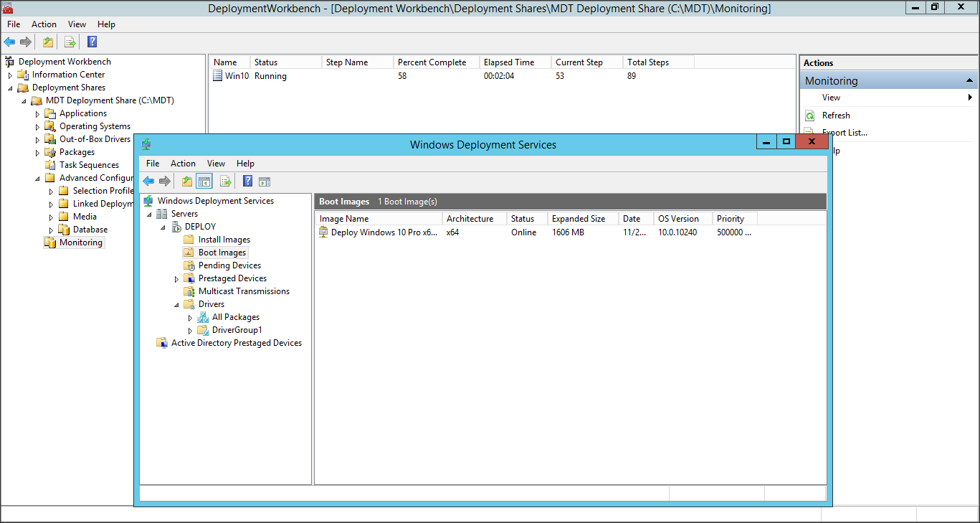Click Up one level icon in WDS toolbar
This screenshot has height=523, width=980.
coord(186,182)
